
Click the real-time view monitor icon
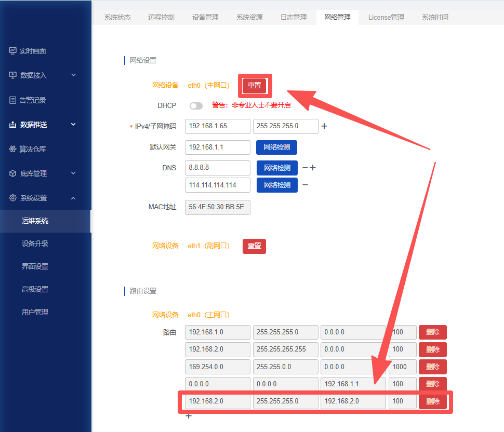[13, 51]
